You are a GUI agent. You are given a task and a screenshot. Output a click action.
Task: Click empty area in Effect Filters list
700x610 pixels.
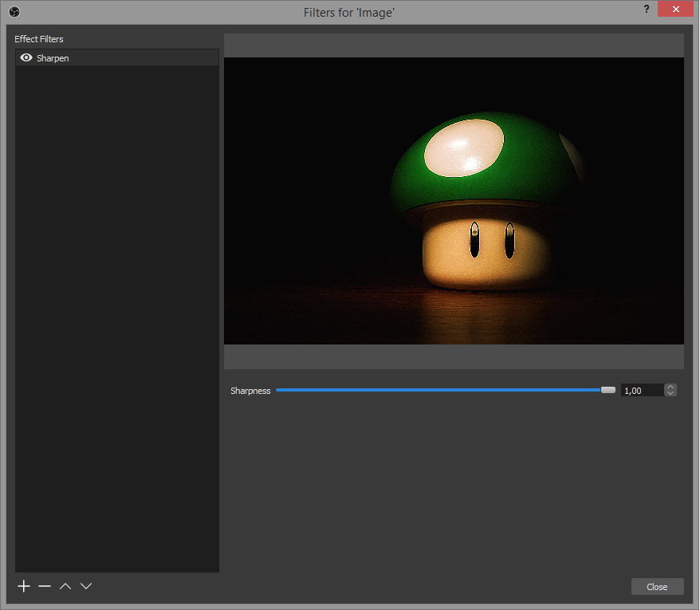click(x=117, y=319)
